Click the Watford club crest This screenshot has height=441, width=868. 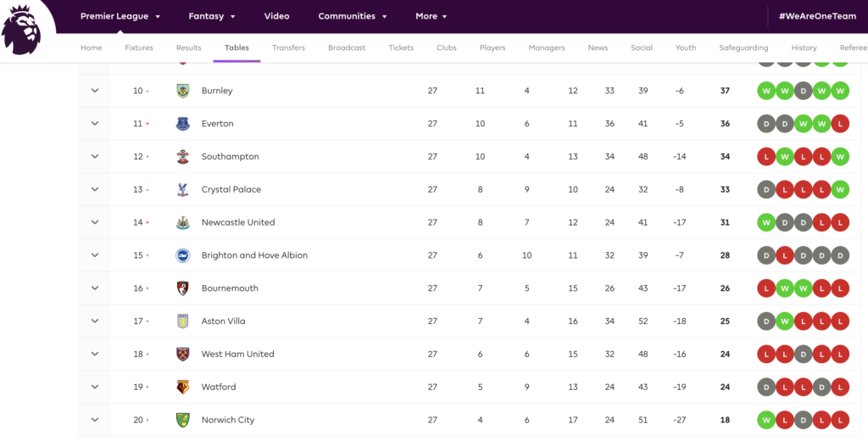coord(182,387)
